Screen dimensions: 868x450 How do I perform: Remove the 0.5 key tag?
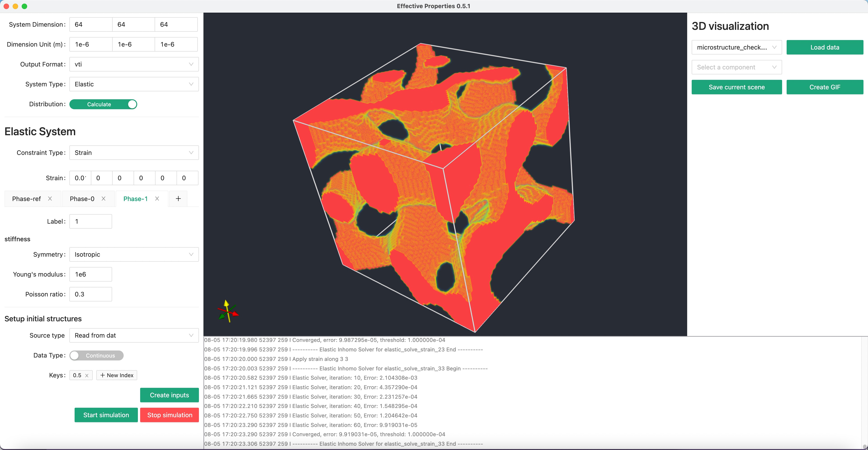(87, 376)
